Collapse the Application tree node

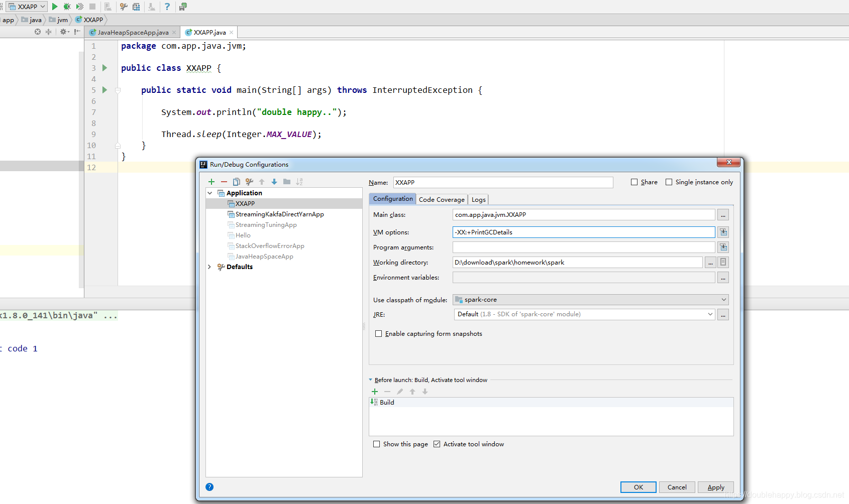coord(210,193)
